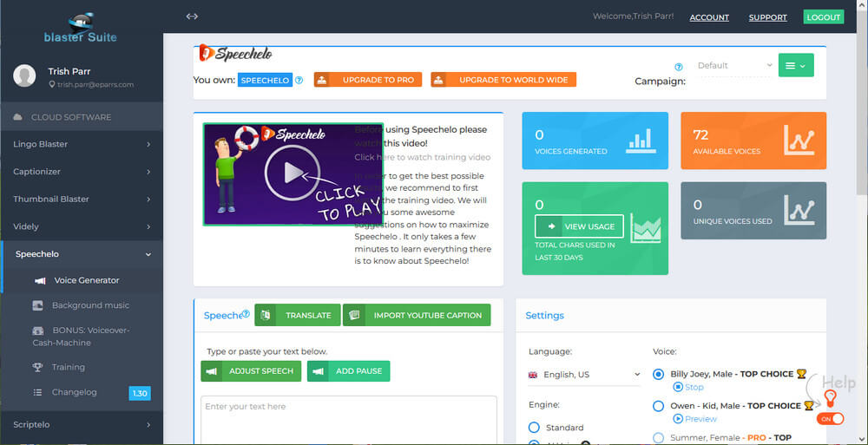Click the TRANSLATE button
The image size is (868, 445).
click(x=298, y=315)
